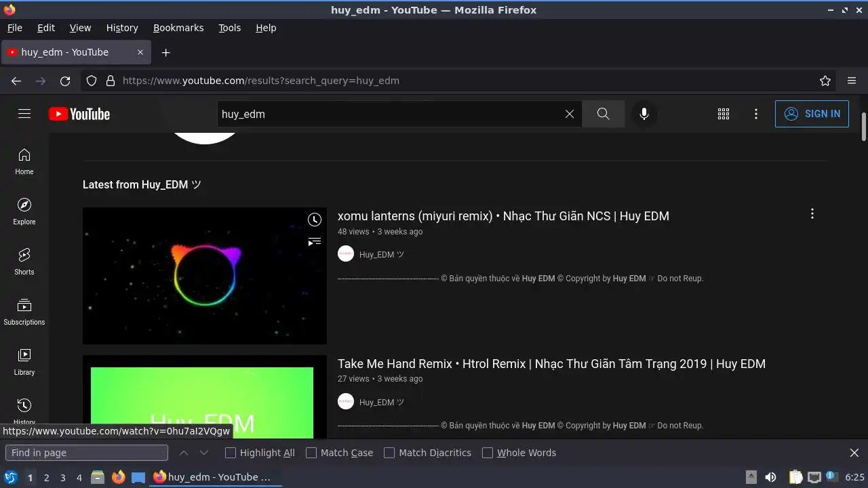Add xomu lanterns video to queue
Viewport: 868px width, 488px height.
coord(315,241)
